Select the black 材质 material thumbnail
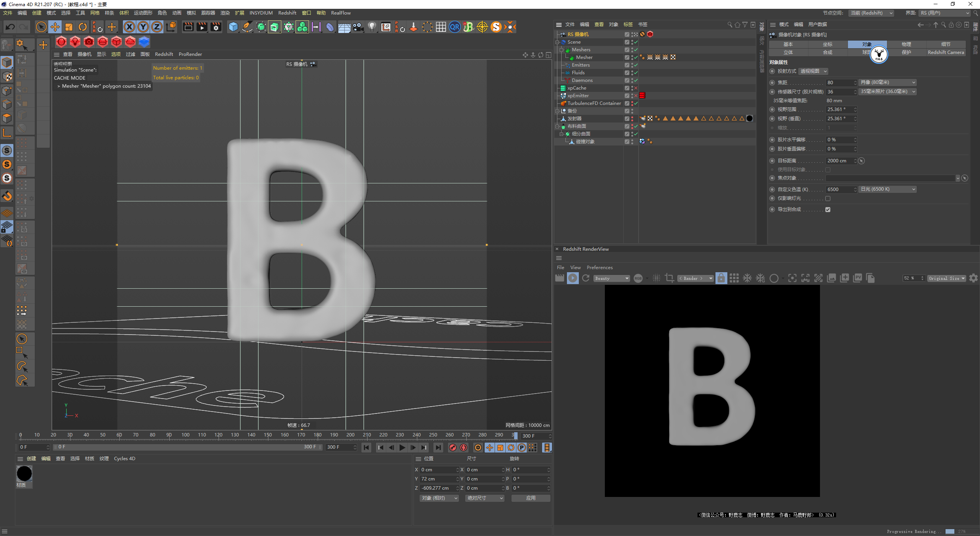Screen dimensions: 980x536 pos(24,474)
